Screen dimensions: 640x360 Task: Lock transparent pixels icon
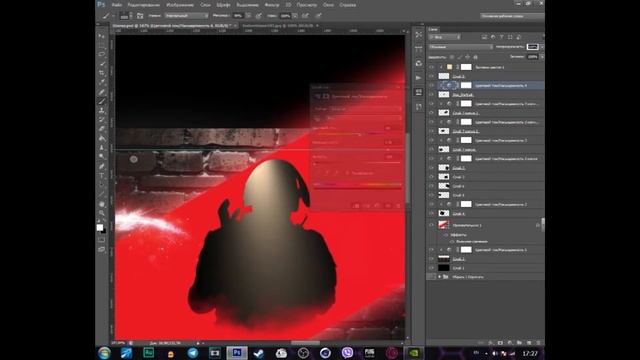click(452, 57)
